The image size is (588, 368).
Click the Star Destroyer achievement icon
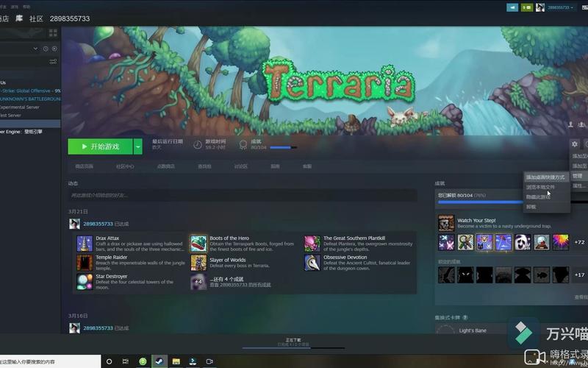[85, 281]
